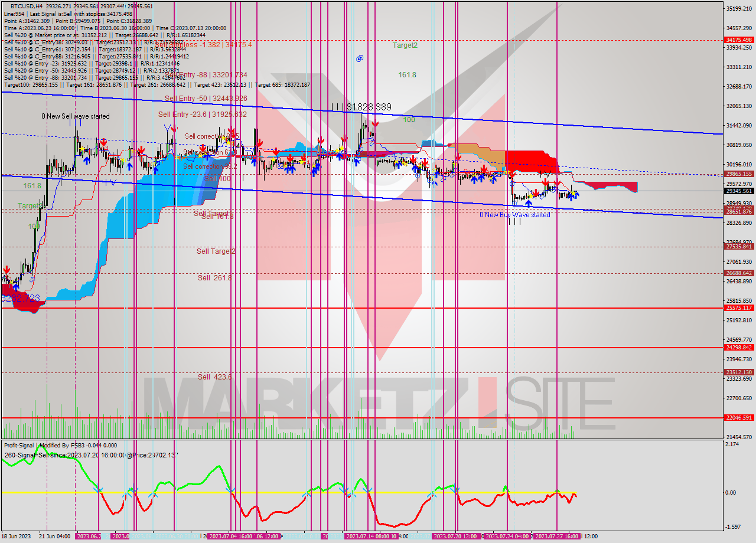Click the 0 New Sell wave started label
Viewport: 756px width, 543px height.
[x=76, y=116]
